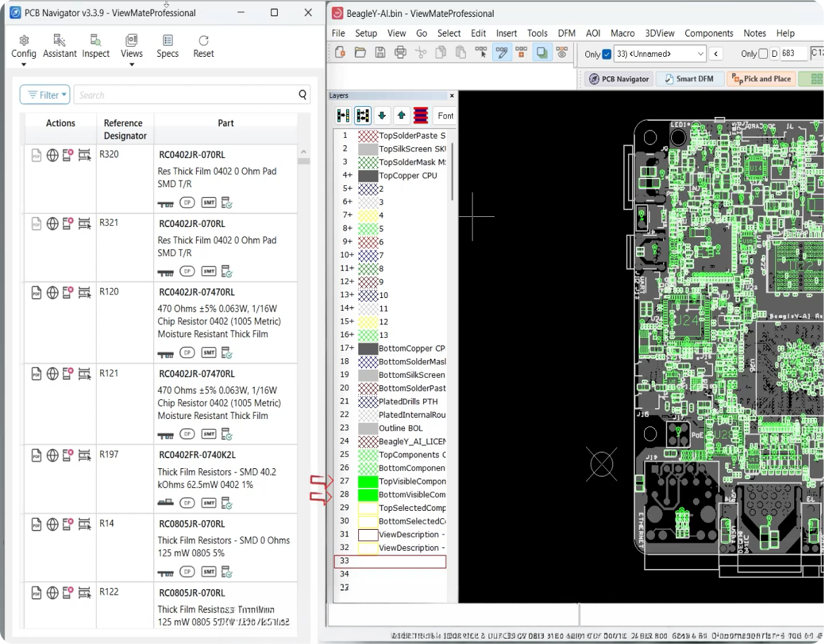Click the Pick and Place button
Viewport: 824px width, 644px height.
click(761, 79)
